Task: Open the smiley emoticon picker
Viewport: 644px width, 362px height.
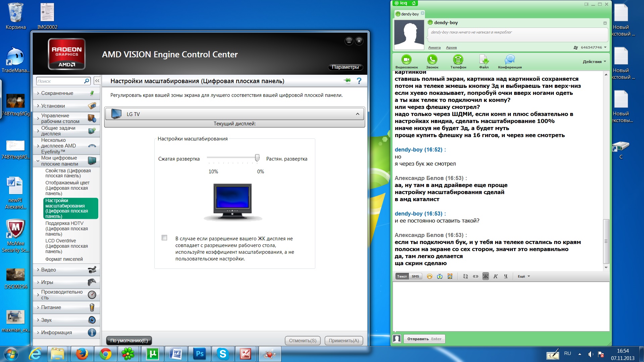Action: (429, 277)
